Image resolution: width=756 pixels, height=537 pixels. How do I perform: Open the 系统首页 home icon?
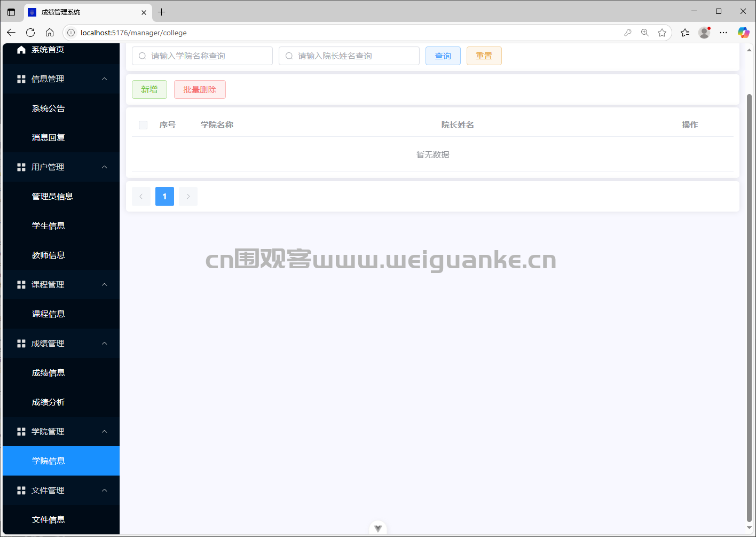coord(21,50)
